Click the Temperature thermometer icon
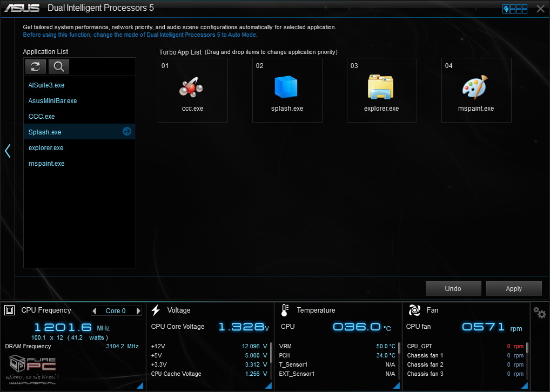The image size is (550, 392). pyautogui.click(x=285, y=310)
